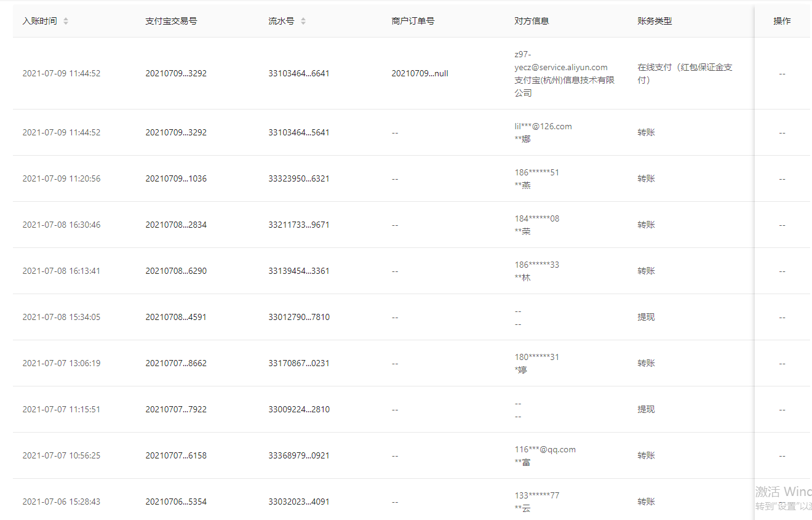Select the z97-yecz@service.aliyun.com counterparty
Image resolution: width=812 pixels, height=520 pixels.
coord(560,67)
